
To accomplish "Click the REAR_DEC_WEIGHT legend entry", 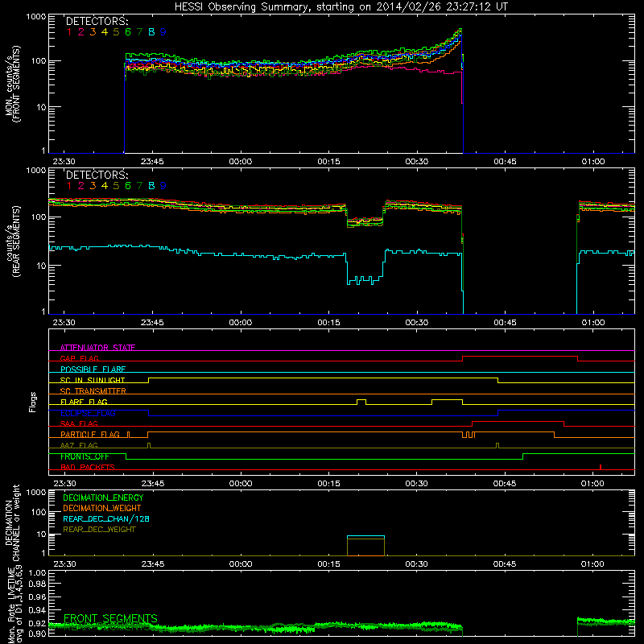I will pyautogui.click(x=99, y=530).
